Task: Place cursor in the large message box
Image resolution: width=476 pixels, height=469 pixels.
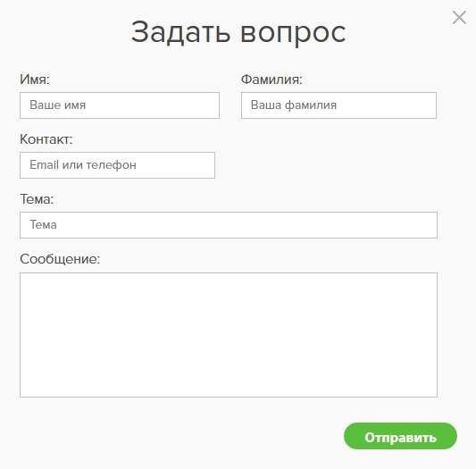Action: click(229, 335)
